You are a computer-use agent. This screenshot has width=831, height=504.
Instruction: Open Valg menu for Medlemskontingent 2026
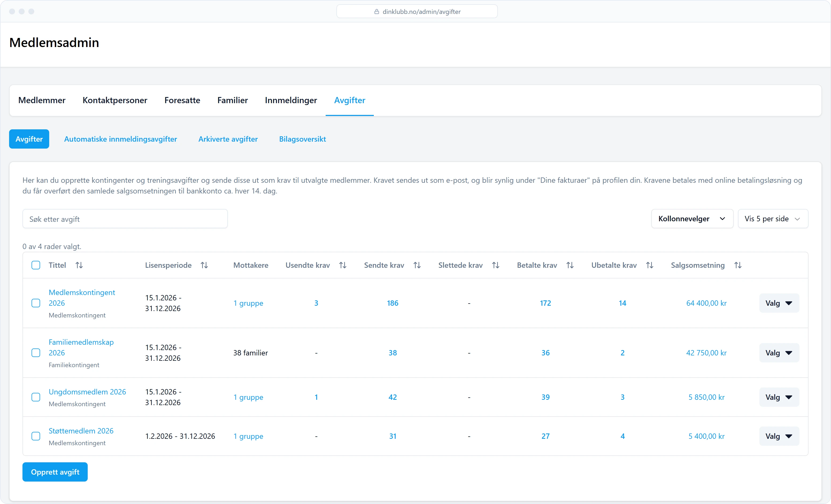(779, 303)
